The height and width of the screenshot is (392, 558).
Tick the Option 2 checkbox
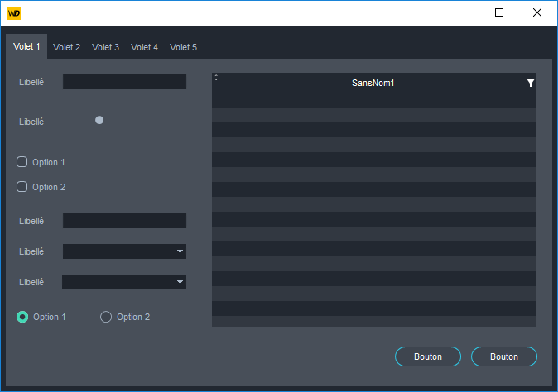(x=22, y=187)
